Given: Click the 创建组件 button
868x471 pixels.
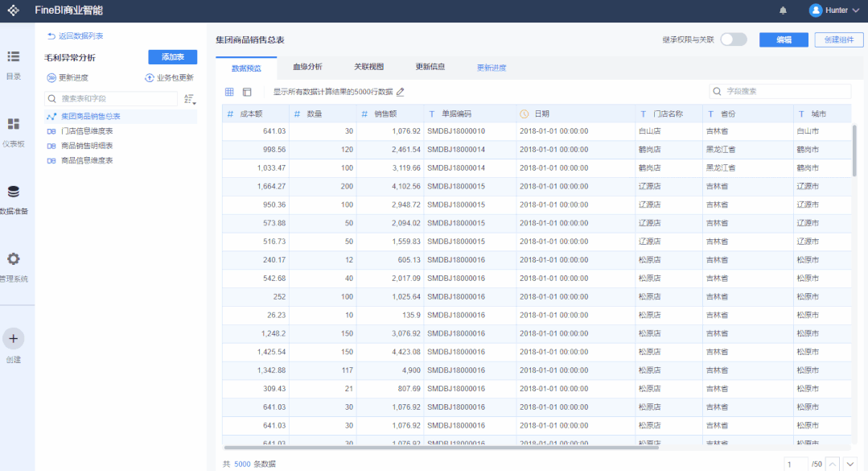Looking at the screenshot, I should pos(839,40).
